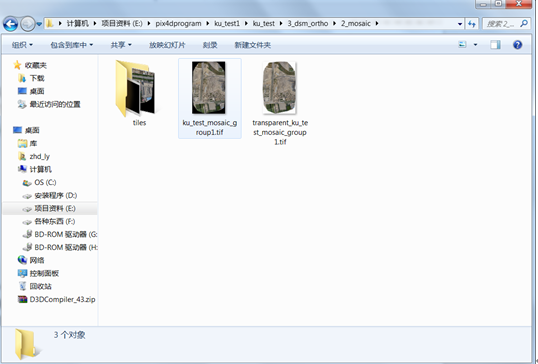Select the 项目资料 (E:) breadcrumb segment
Image resolution: width=538 pixels, height=364 pixels.
pyautogui.click(x=122, y=23)
